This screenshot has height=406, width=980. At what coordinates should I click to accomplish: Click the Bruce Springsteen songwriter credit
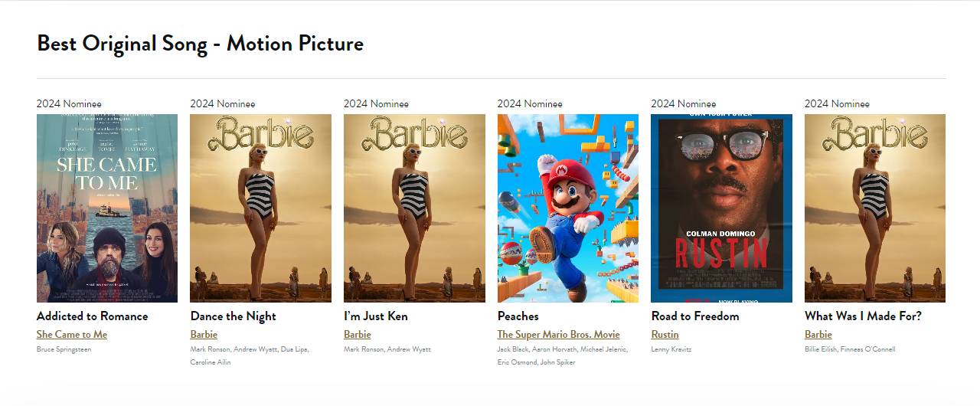(64, 349)
